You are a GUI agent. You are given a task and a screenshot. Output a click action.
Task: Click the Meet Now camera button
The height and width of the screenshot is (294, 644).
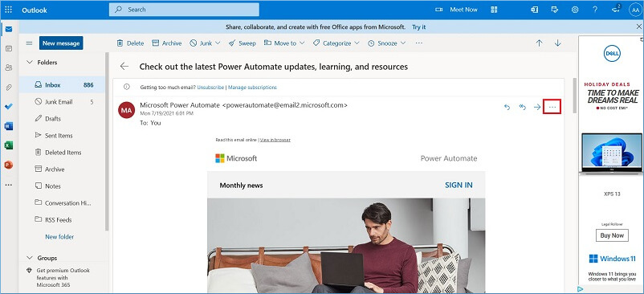coord(456,10)
